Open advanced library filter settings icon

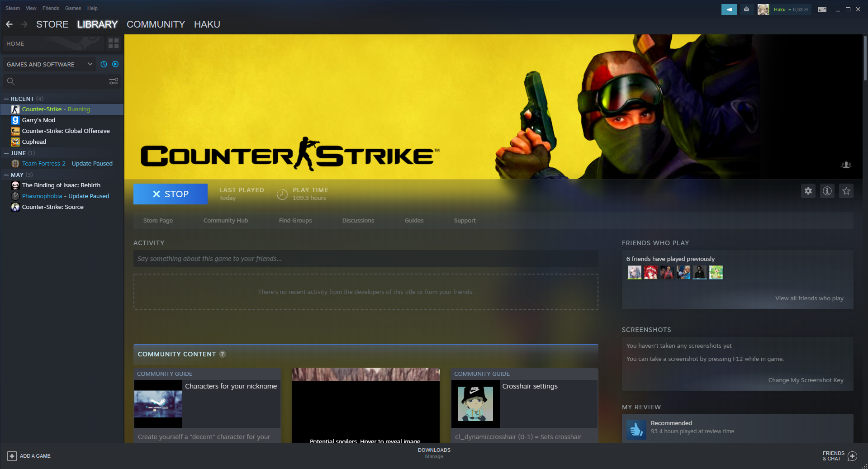click(114, 81)
